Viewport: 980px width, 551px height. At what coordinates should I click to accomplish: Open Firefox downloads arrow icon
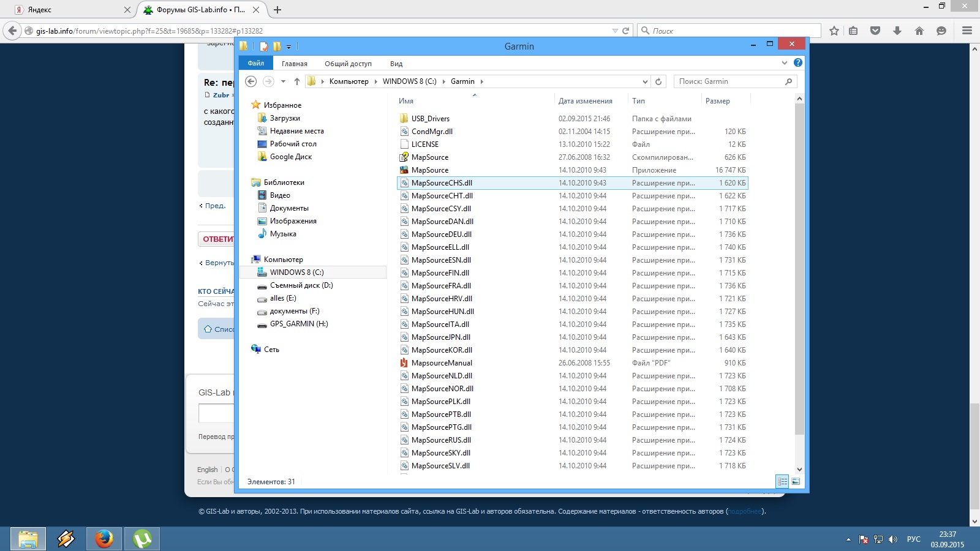[897, 31]
